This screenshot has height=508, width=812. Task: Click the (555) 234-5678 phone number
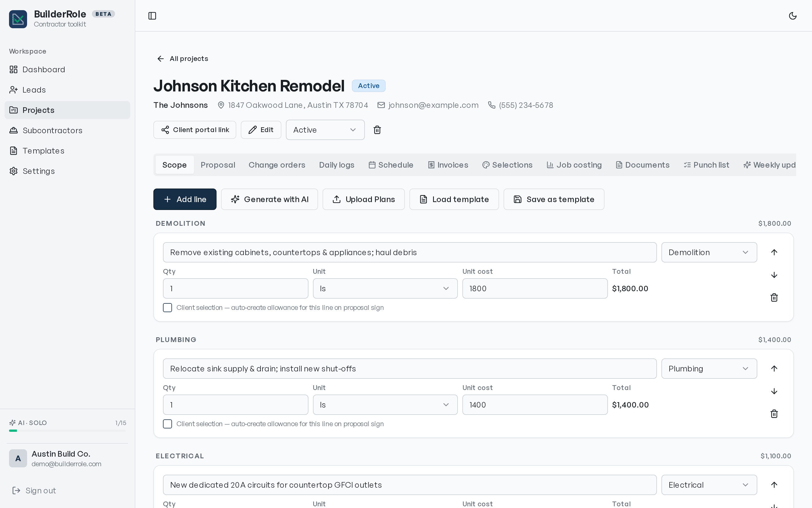click(x=526, y=105)
